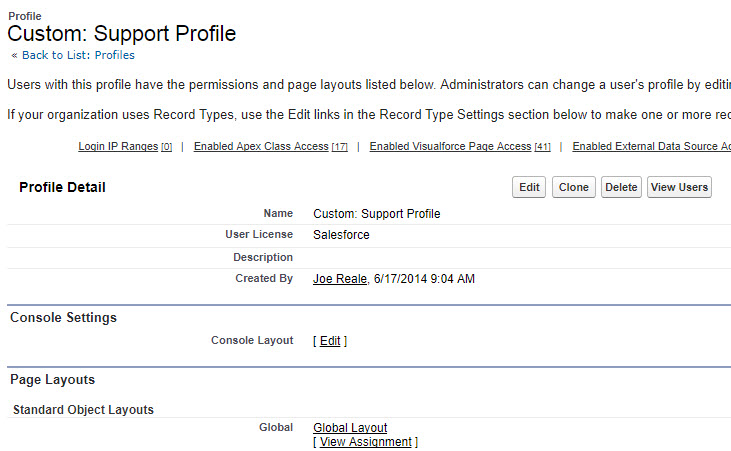Click the Console Settings section header
The height and width of the screenshot is (451, 731).
click(63, 318)
